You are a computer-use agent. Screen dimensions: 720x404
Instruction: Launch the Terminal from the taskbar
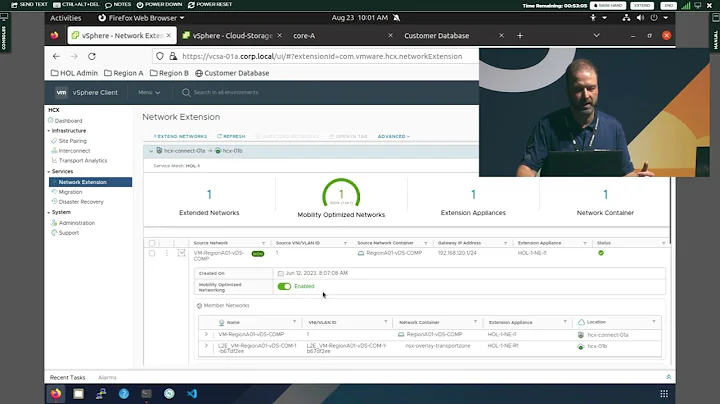click(146, 393)
